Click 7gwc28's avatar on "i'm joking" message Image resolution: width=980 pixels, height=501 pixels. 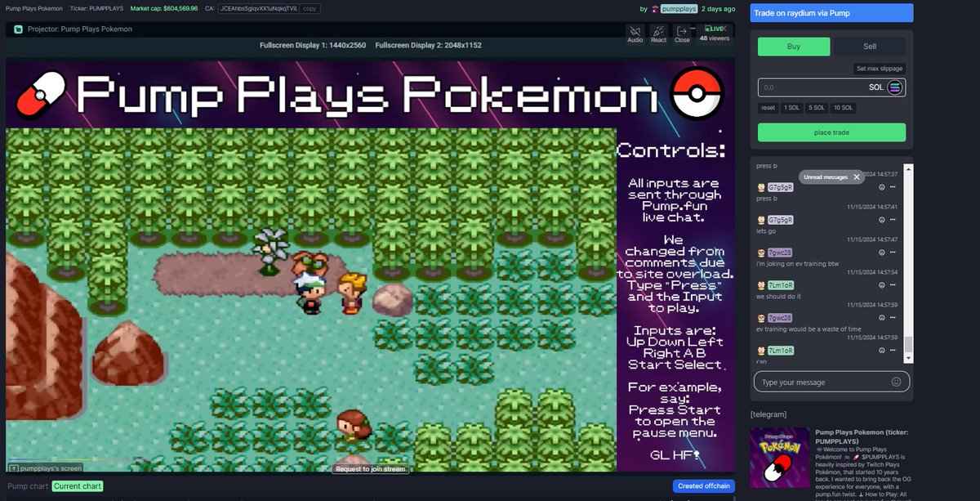[761, 253]
